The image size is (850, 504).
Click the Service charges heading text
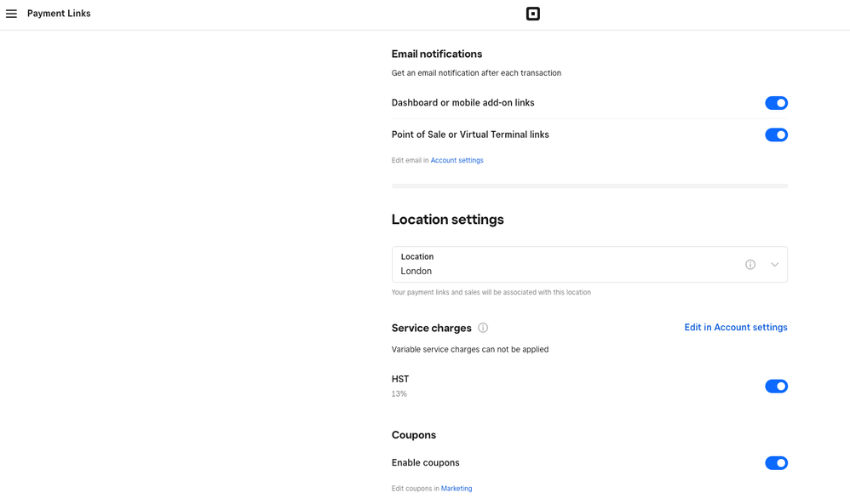click(x=431, y=328)
